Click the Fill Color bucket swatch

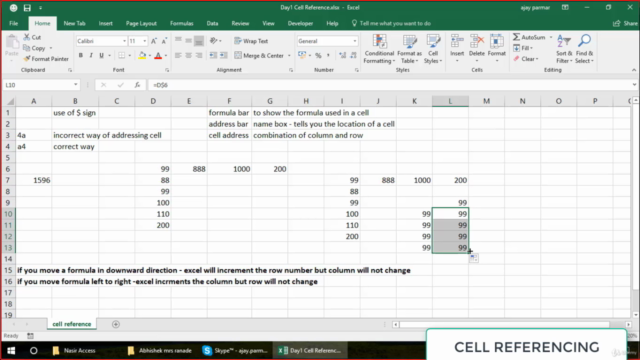coord(142,56)
